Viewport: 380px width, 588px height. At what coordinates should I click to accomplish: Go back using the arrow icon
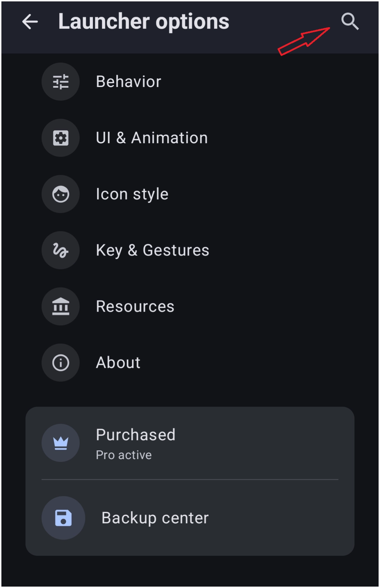click(30, 22)
